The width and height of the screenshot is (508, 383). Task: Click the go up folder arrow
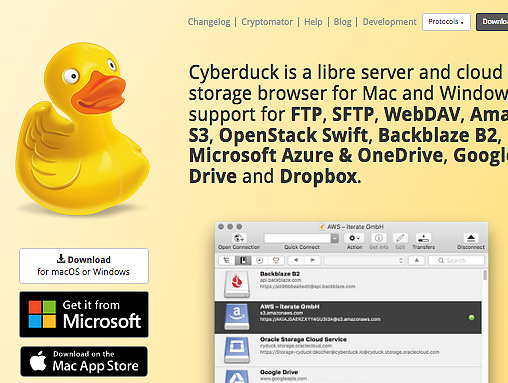pos(417,260)
